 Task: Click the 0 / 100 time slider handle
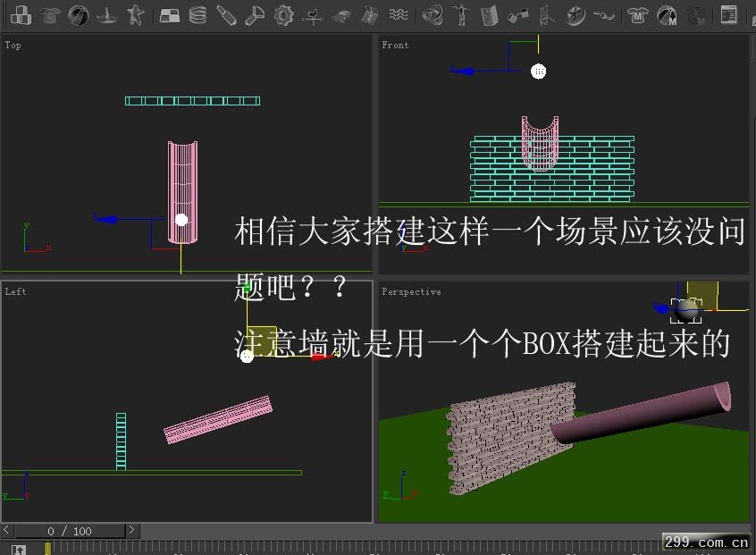click(x=70, y=531)
